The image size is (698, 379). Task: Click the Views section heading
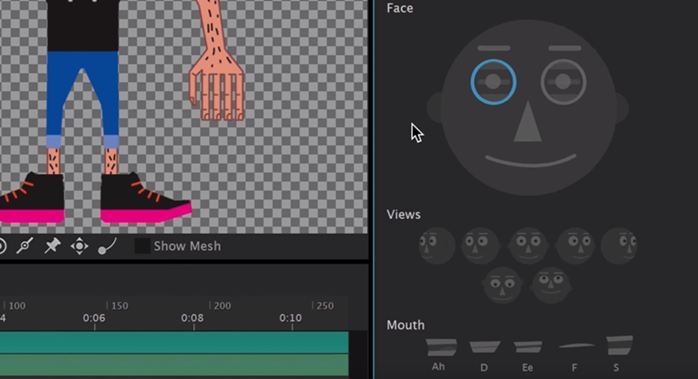coord(403,215)
